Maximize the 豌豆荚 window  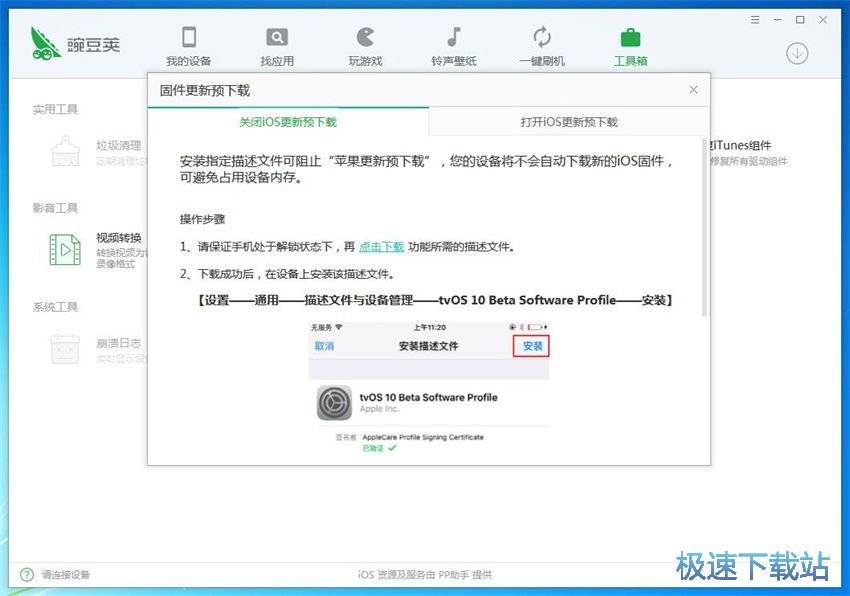(800, 20)
